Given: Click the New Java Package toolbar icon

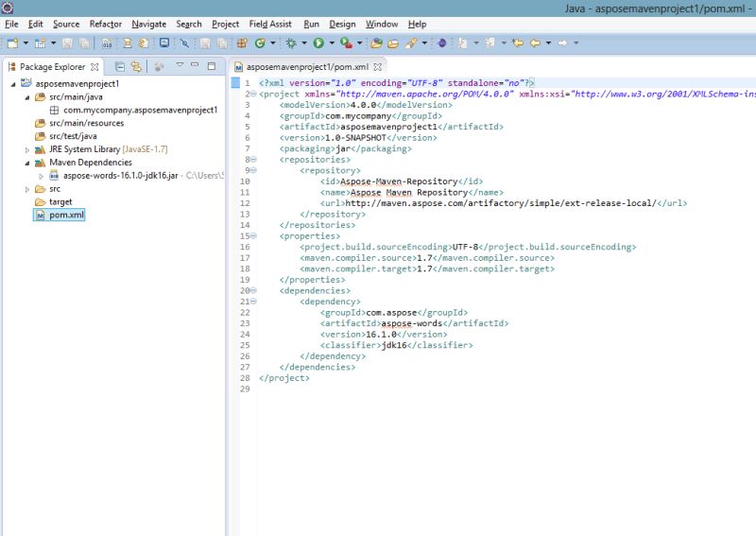Looking at the screenshot, I should point(242,43).
